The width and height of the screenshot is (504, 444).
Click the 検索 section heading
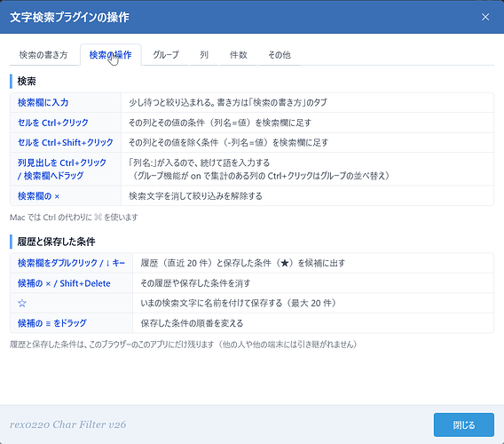(27, 82)
